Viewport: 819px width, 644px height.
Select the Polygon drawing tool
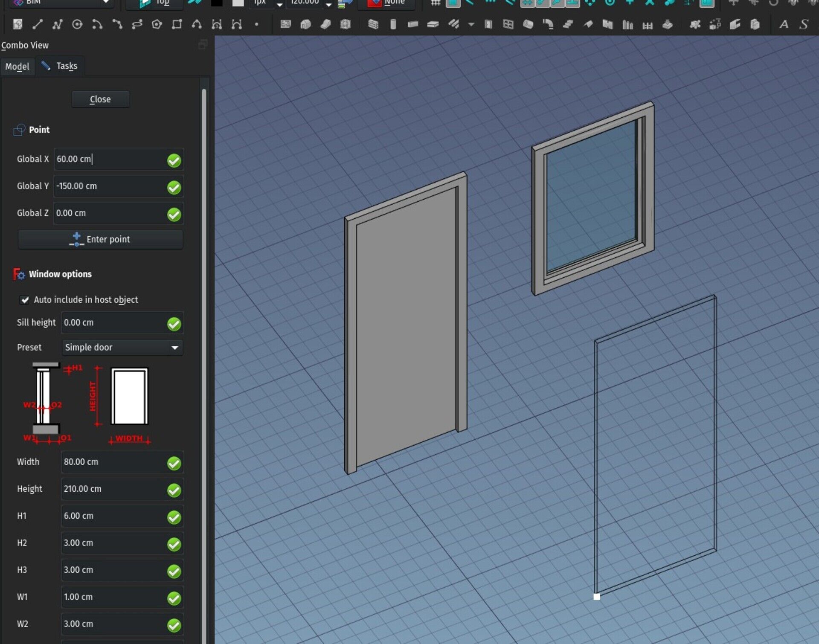[x=157, y=24]
